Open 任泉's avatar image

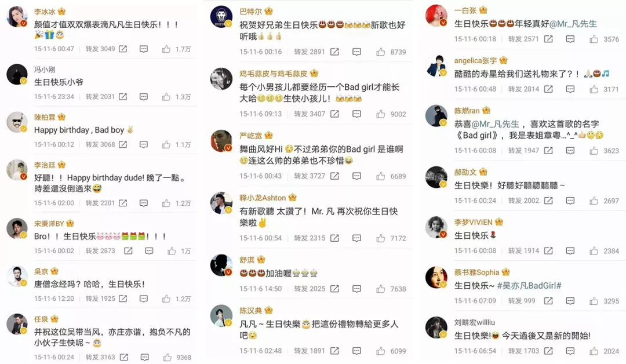point(17,324)
